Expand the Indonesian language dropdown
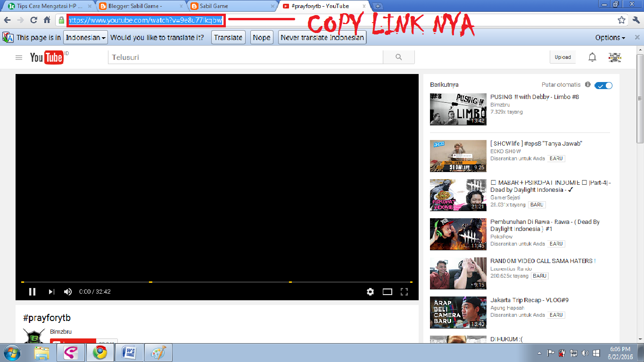This screenshot has width=644, height=362. coord(86,38)
